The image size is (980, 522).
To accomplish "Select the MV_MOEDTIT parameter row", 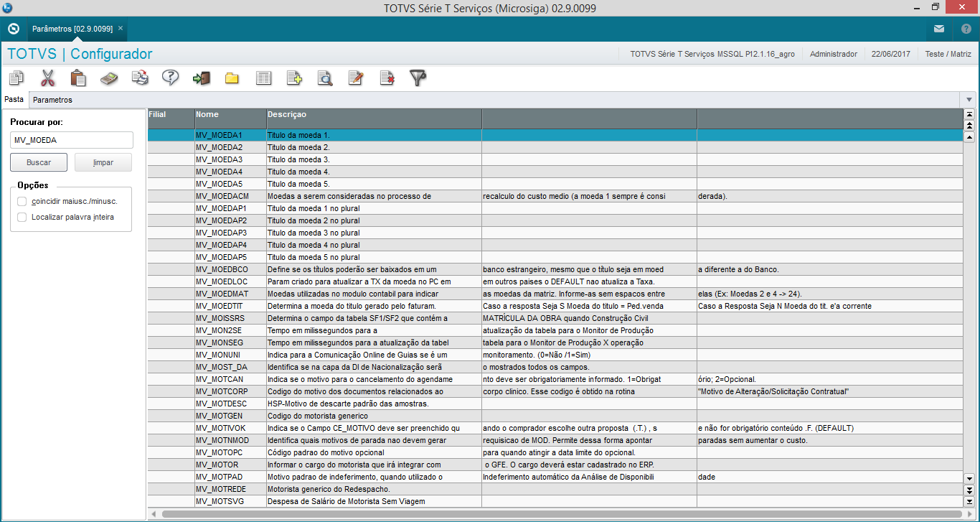I will pos(555,305).
